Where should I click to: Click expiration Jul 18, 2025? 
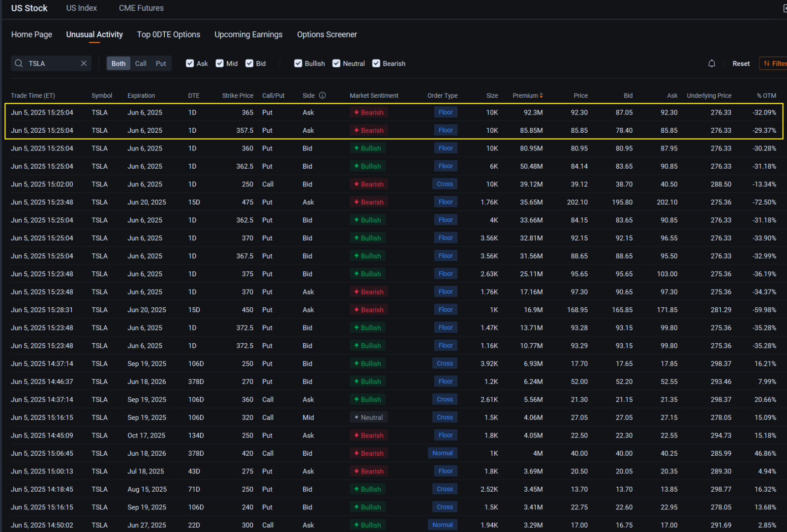[x=146, y=472]
